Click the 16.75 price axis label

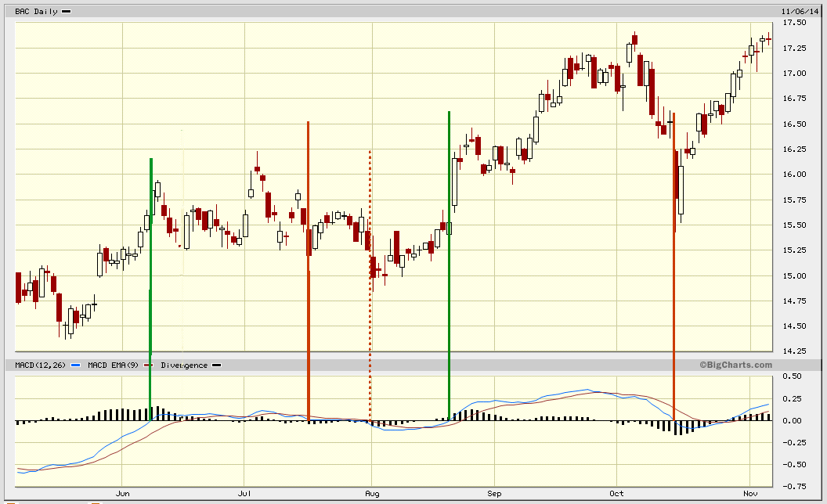tap(794, 99)
